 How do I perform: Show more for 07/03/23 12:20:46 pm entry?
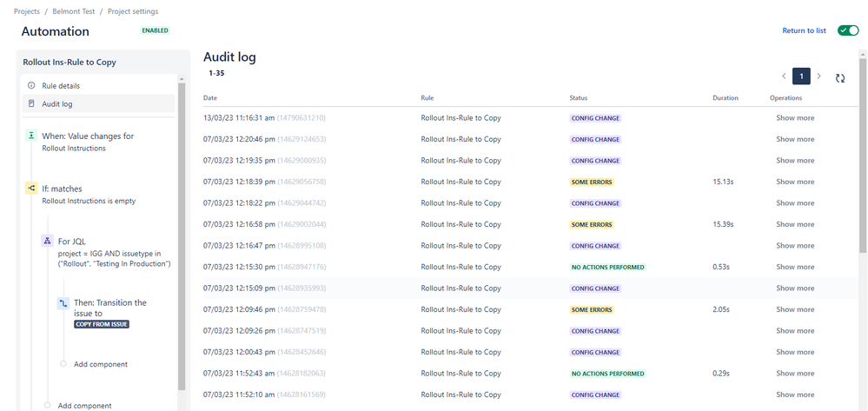coord(795,139)
